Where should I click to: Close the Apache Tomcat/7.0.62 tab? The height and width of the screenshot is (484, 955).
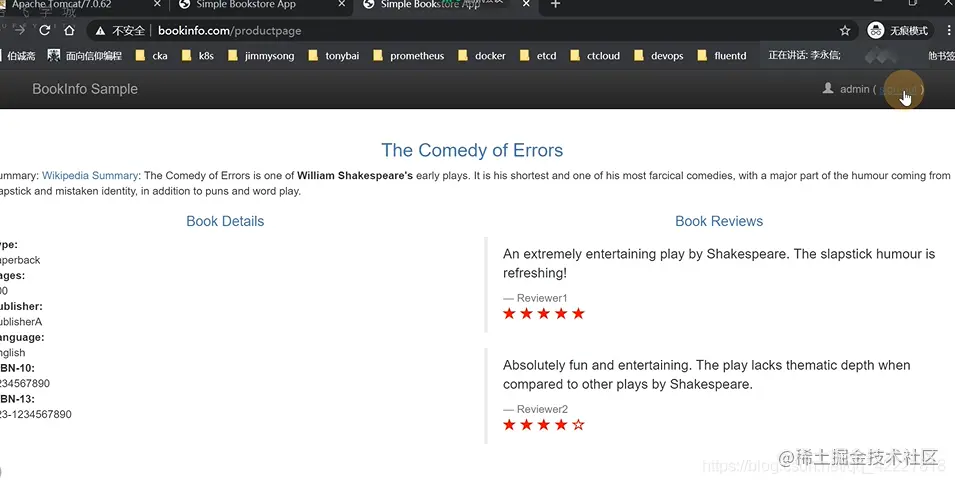pyautogui.click(x=157, y=4)
